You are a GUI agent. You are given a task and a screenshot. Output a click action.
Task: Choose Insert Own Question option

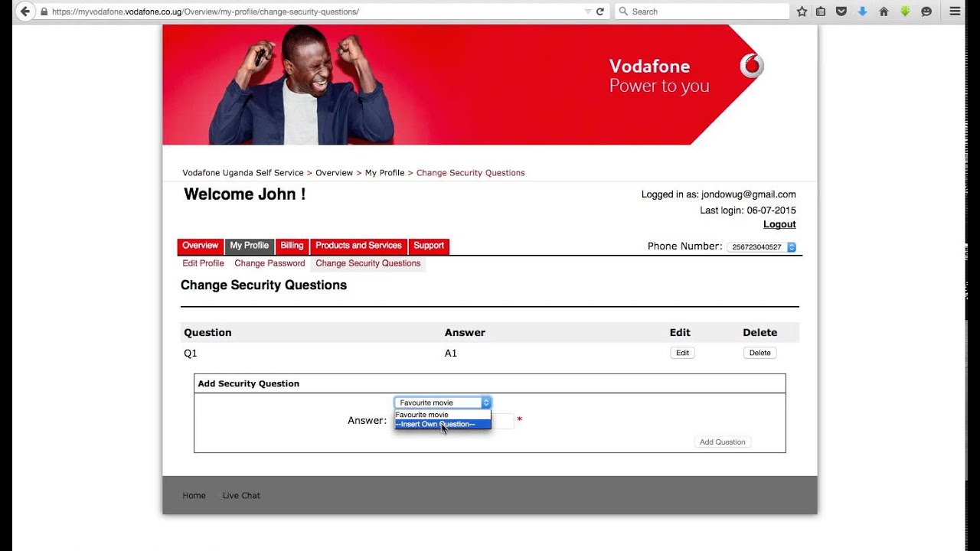pyautogui.click(x=443, y=424)
